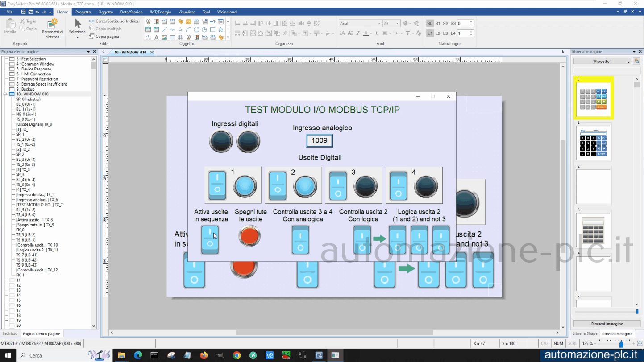
Task: Switch to the Progetto ribbon tab
Action: [x=83, y=12]
